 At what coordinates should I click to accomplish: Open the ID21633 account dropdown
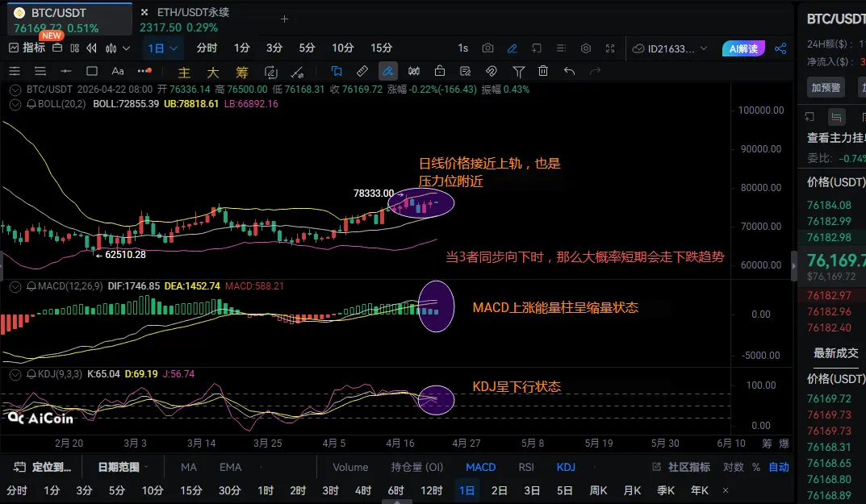tap(670, 48)
